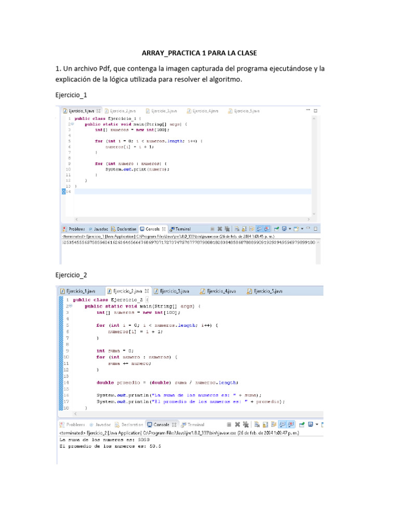Viewport: 399px width, 532px height.
Task: Toggle show console on standard error, Ejercicio_1 screenshot
Action: (x=267, y=229)
